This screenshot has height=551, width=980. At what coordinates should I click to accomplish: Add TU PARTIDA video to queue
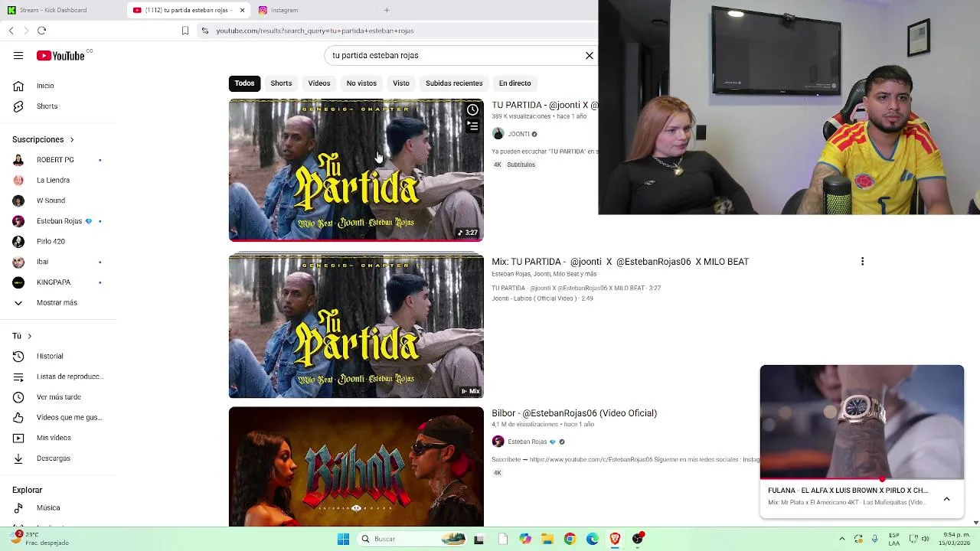472,126
